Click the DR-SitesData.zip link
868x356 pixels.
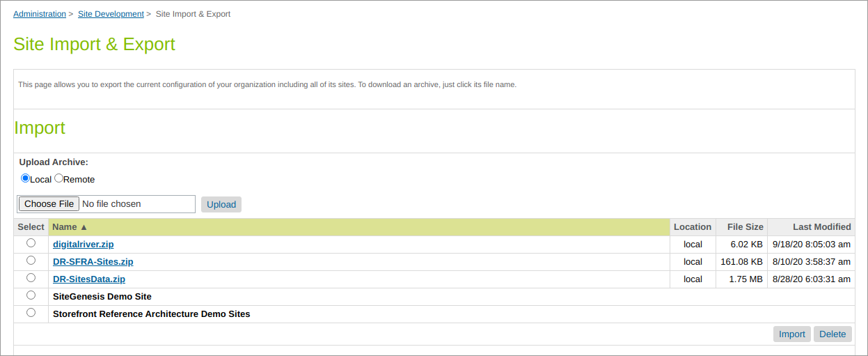tap(89, 279)
